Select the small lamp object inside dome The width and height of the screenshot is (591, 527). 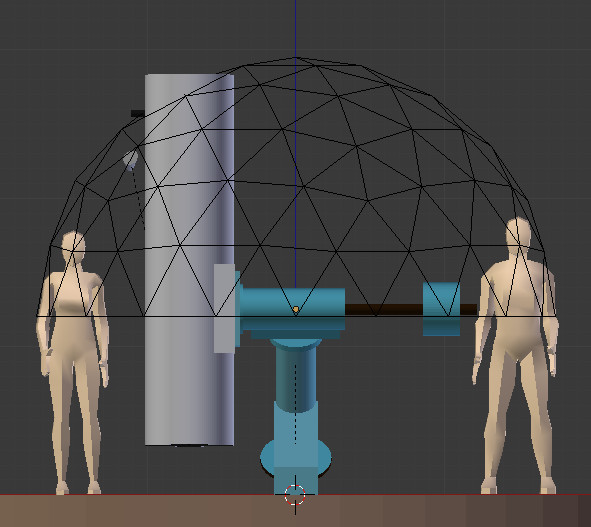click(131, 160)
